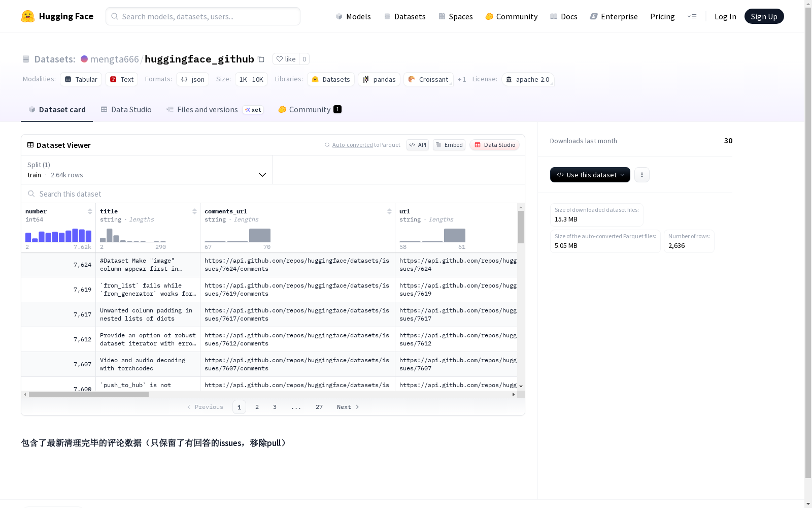Viewport: 812px width, 508px height.
Task: Open Docs in the navigation
Action: point(564,16)
